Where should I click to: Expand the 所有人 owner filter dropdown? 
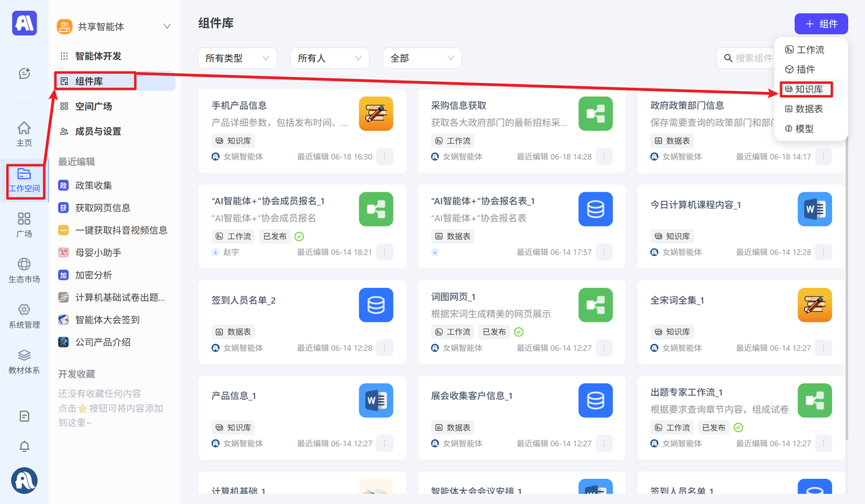tap(329, 58)
